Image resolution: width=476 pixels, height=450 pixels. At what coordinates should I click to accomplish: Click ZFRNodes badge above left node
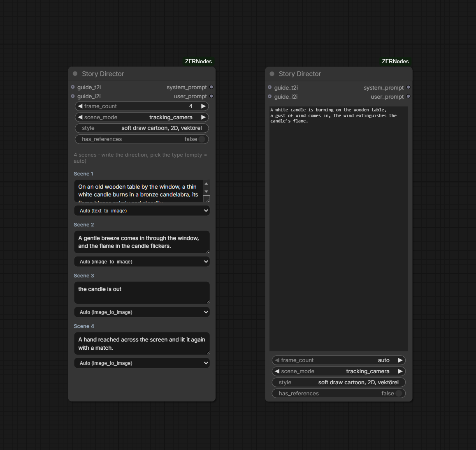pos(198,61)
